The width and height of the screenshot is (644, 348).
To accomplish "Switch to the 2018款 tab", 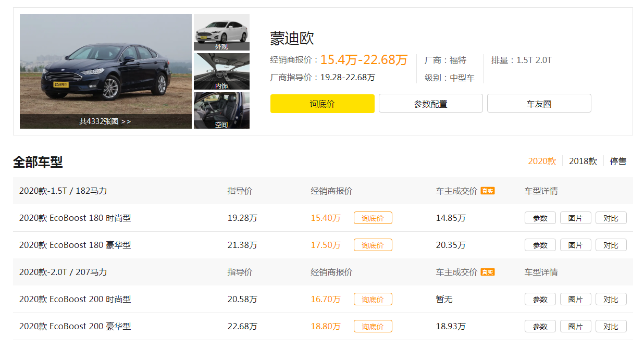I will (x=583, y=161).
